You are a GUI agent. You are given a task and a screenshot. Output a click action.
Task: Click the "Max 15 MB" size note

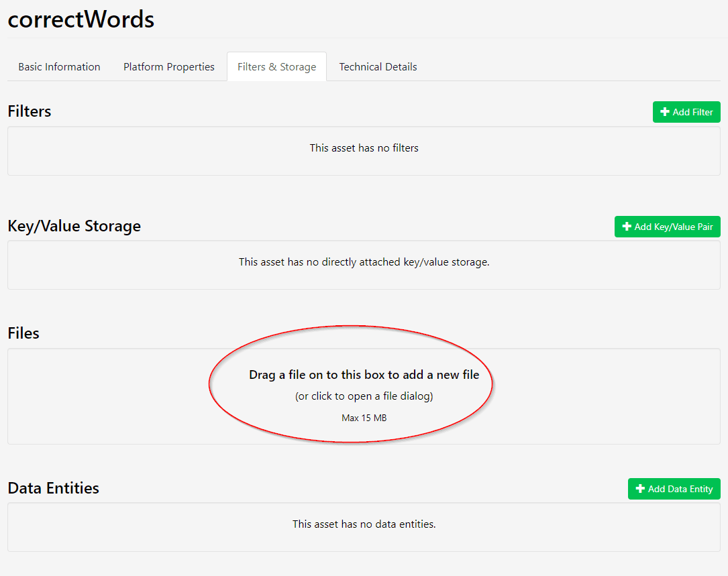click(364, 418)
